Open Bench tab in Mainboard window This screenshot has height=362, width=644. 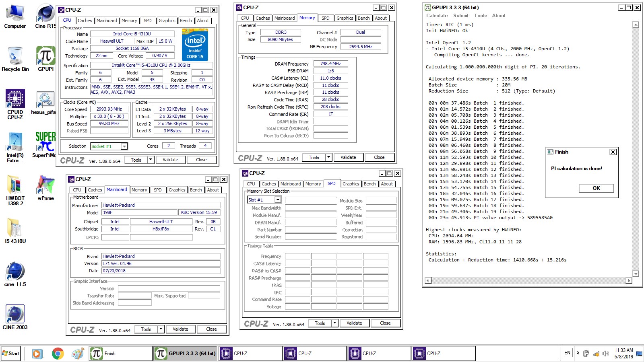[x=196, y=190]
